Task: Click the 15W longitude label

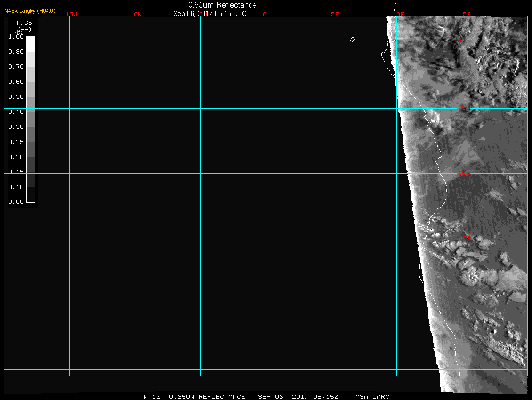Action: (x=72, y=14)
